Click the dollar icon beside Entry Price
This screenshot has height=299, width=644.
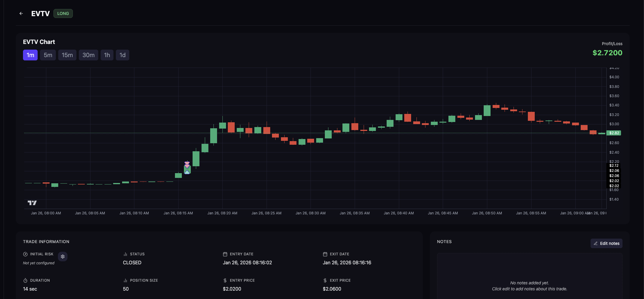pyautogui.click(x=225, y=280)
